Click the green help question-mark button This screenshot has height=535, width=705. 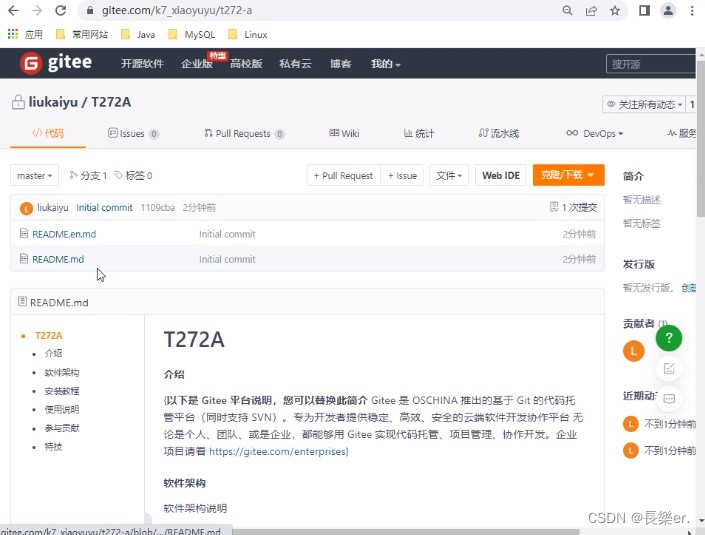click(669, 338)
